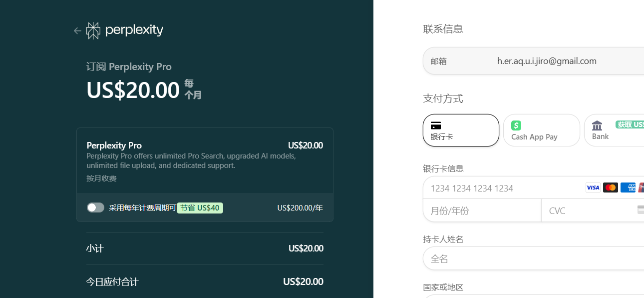Viewport: 644px width, 298px height.
Task: Click the 银行卡信息 label
Action: tap(443, 168)
